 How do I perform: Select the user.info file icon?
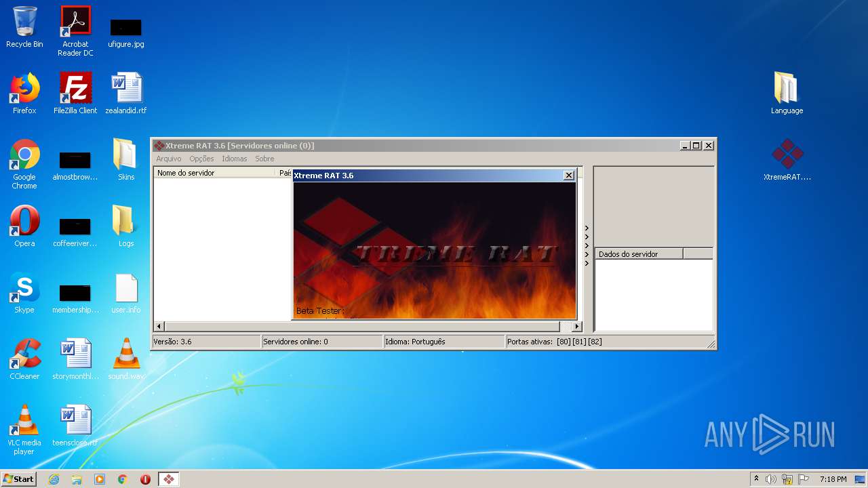126,293
